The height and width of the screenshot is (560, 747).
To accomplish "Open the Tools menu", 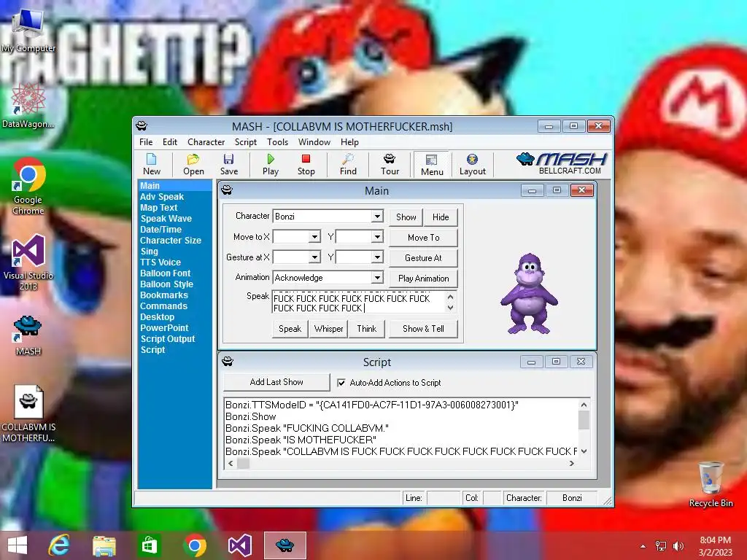I will point(277,142).
